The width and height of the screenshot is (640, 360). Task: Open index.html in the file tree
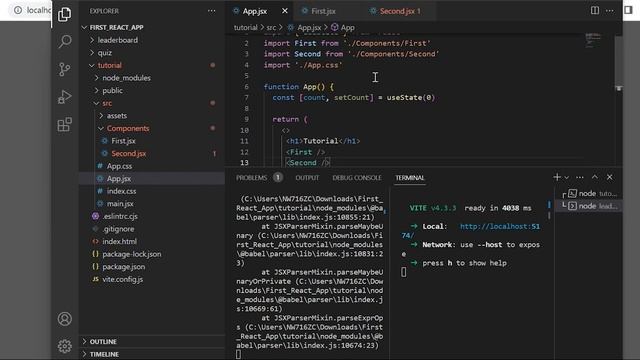tap(120, 242)
